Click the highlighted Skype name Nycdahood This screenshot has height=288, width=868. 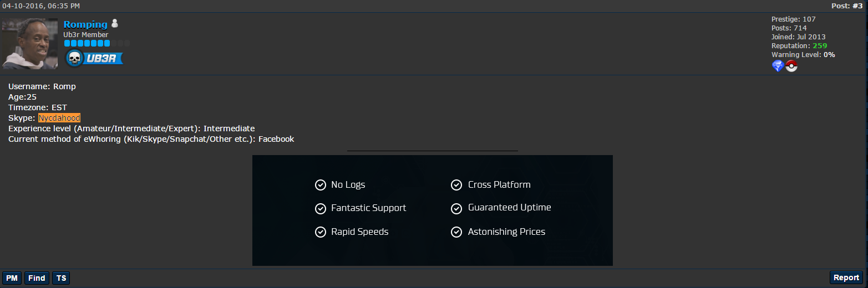coord(59,118)
